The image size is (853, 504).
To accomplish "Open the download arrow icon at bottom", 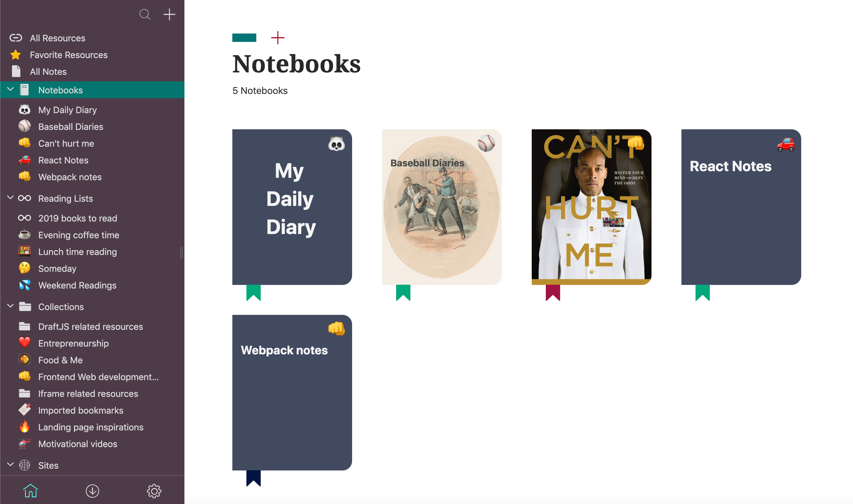I will (92, 491).
